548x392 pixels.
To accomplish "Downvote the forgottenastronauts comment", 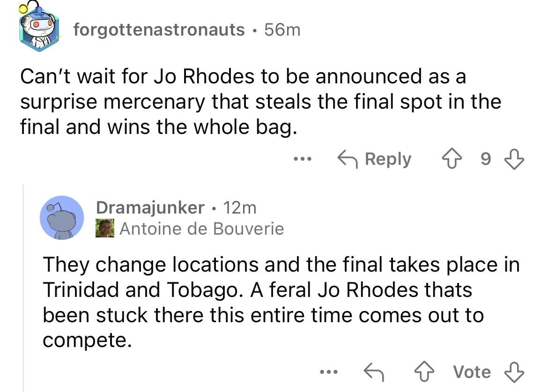I will coord(514,159).
